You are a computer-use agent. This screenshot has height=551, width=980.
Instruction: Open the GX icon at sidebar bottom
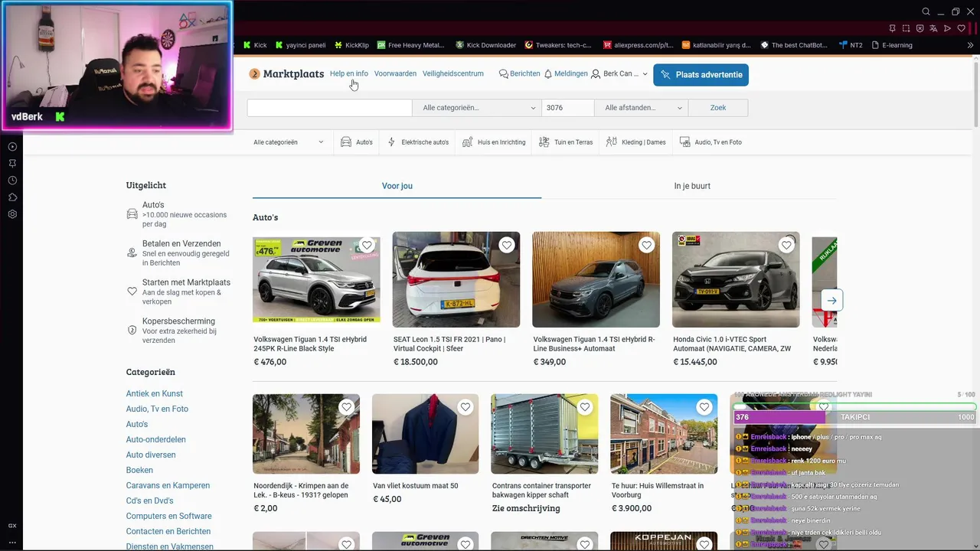tap(12, 526)
